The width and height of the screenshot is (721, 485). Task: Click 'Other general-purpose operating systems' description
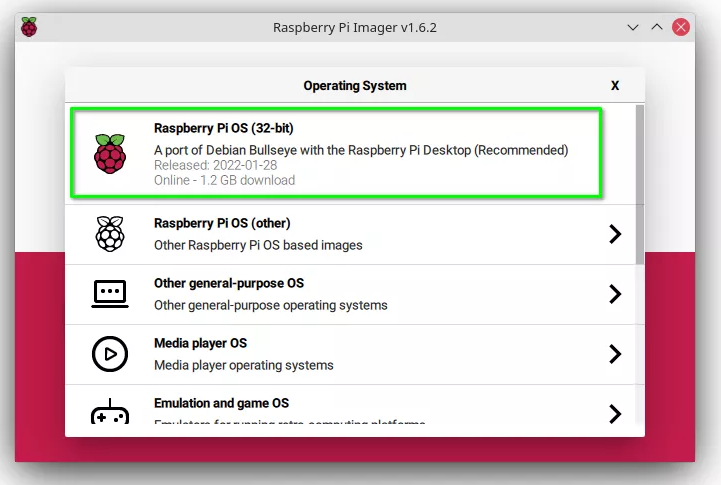click(x=271, y=305)
